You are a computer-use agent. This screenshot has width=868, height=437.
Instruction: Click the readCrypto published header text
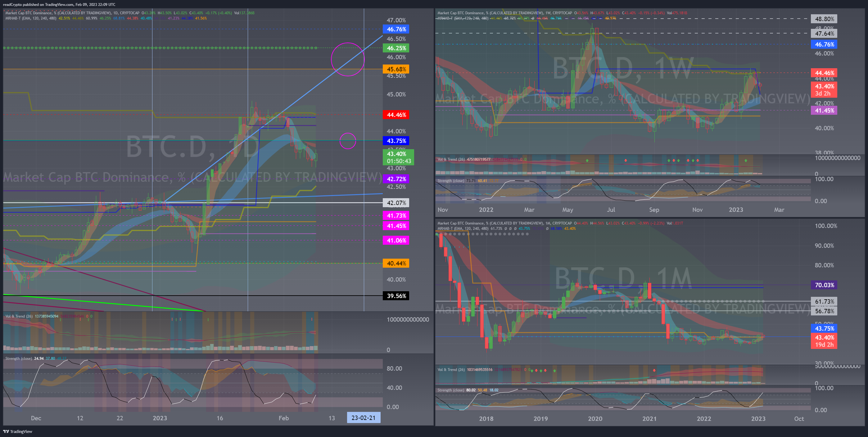point(59,4)
